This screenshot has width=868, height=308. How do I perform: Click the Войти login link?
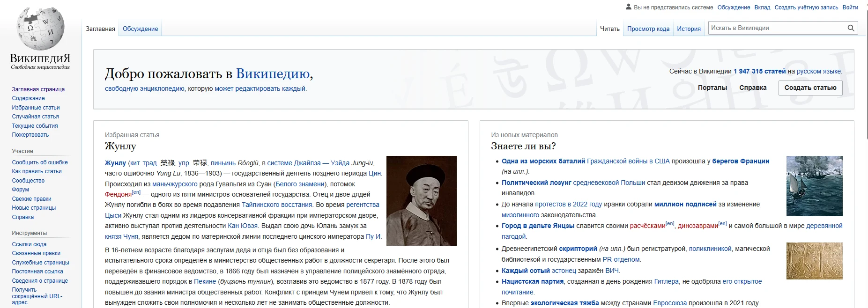pos(850,7)
